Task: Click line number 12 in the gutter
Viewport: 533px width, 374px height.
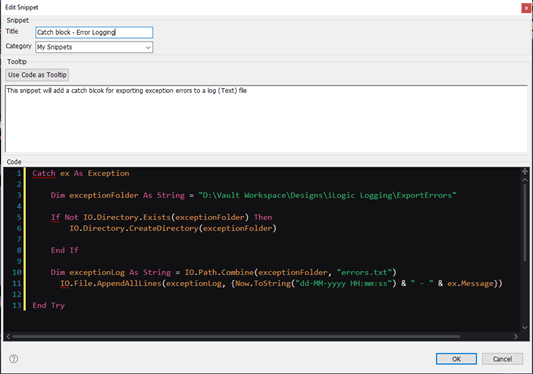Action: pyautogui.click(x=17, y=294)
